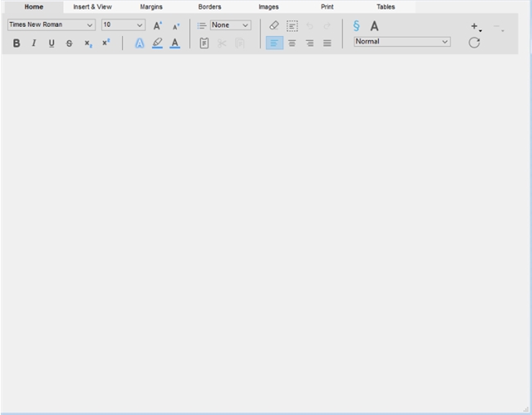Toggle italic formatting

pos(34,43)
